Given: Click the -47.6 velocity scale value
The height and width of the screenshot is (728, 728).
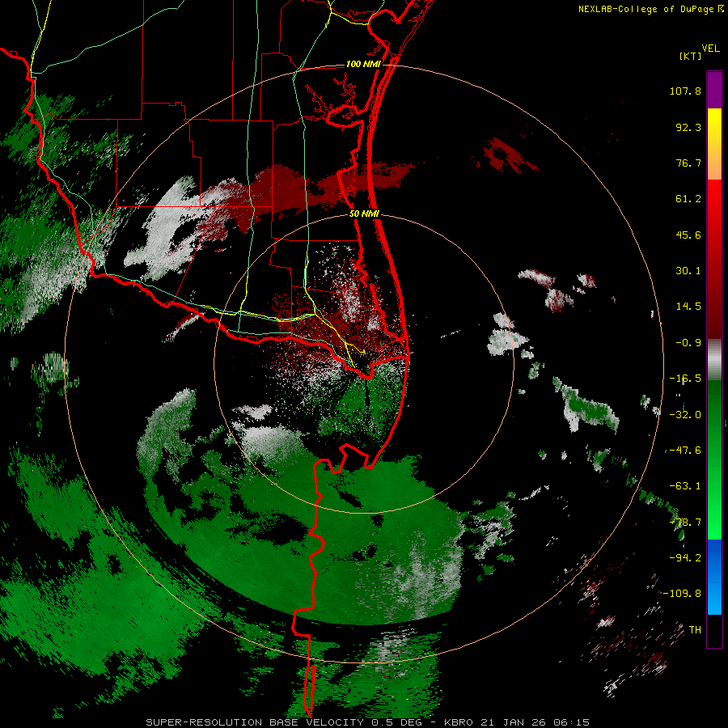Looking at the screenshot, I should coord(685,451).
